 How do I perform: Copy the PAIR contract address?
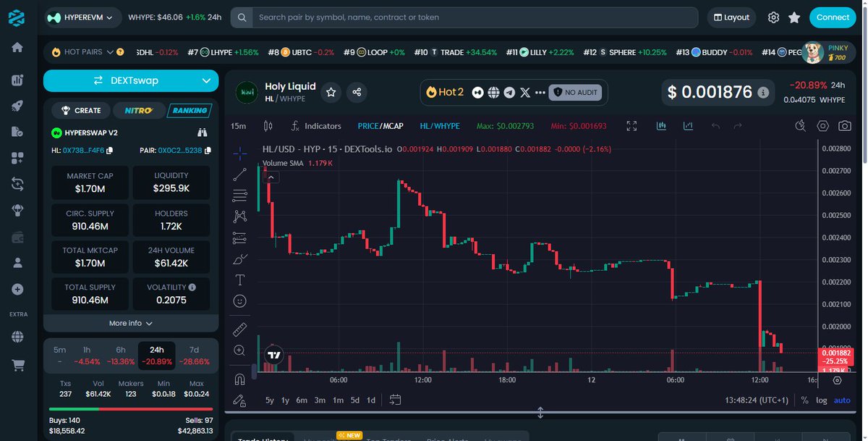coord(208,151)
